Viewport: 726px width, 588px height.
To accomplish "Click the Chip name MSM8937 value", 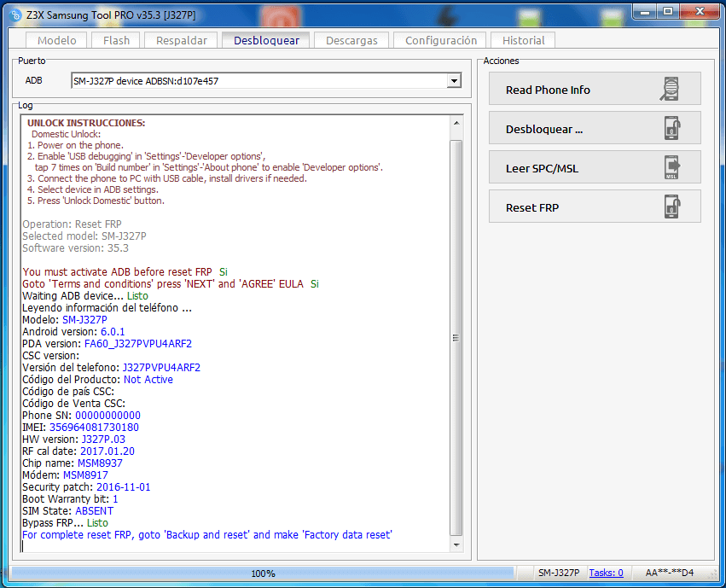I will click(x=100, y=463).
